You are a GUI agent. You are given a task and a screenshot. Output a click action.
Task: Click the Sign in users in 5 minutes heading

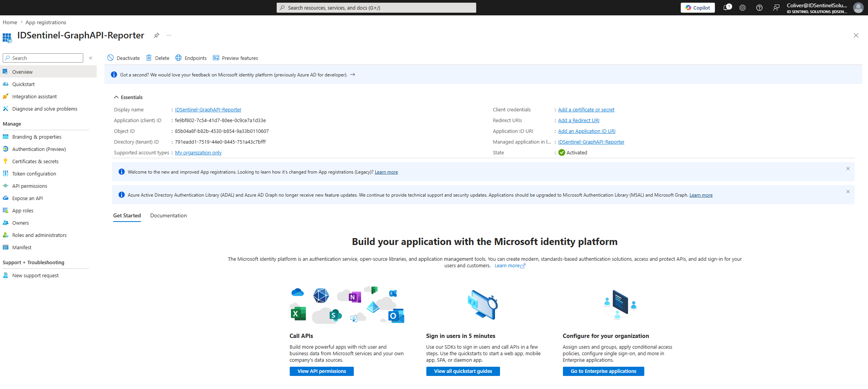[460, 336]
